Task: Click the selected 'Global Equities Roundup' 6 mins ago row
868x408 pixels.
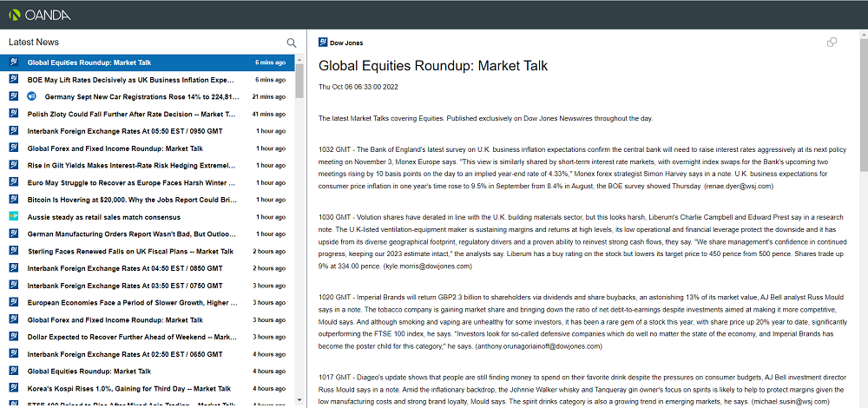Action: (148, 63)
